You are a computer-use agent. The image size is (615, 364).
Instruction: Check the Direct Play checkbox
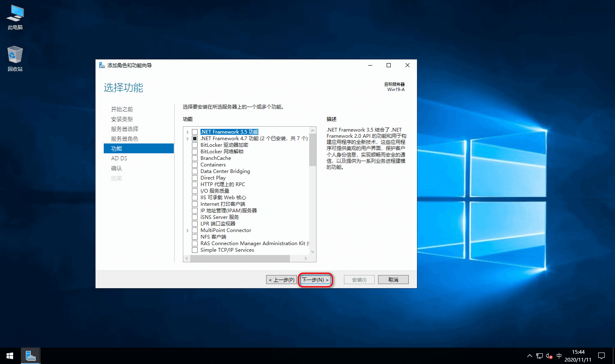(195, 178)
